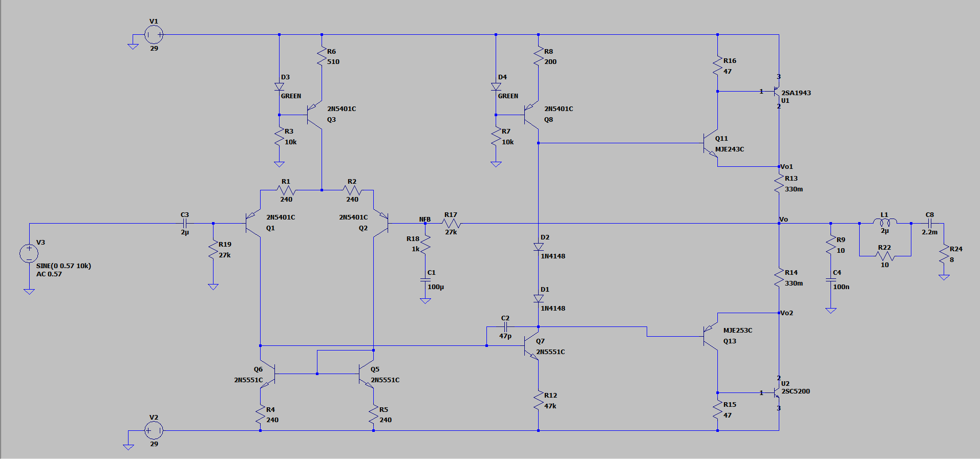This screenshot has width=980, height=459.
Task: Click the '2SA1943' part name
Action: (x=796, y=93)
